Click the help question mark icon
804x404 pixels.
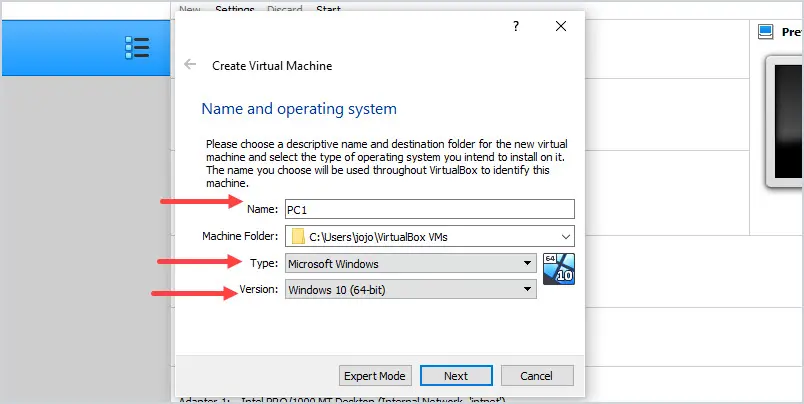[516, 26]
